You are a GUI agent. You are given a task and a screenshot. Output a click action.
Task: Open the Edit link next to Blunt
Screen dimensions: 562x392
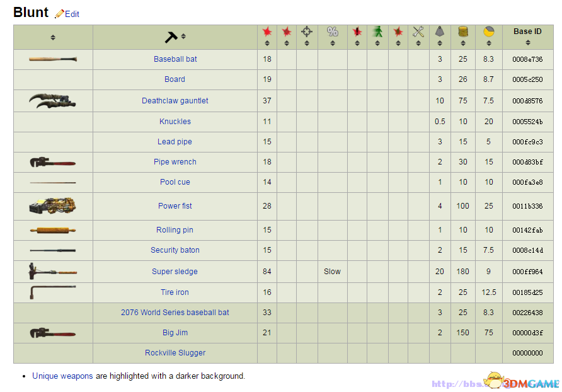pyautogui.click(x=72, y=14)
